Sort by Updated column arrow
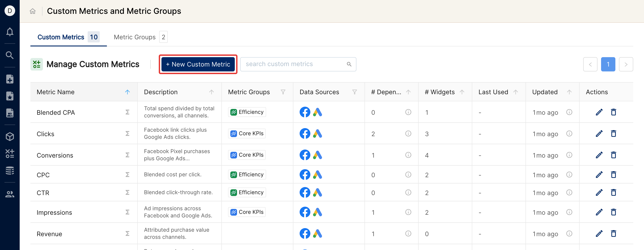The image size is (644, 250). point(569,92)
